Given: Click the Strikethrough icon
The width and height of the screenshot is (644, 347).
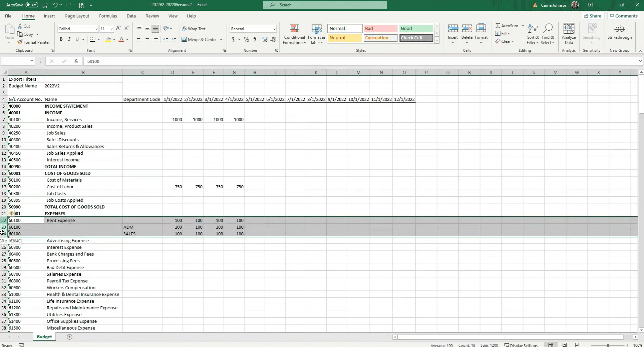Looking at the screenshot, I should [x=619, y=32].
